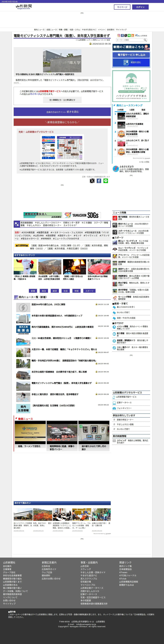
Task: Open the 全国ニュース menu item
Action: pos(51,29)
